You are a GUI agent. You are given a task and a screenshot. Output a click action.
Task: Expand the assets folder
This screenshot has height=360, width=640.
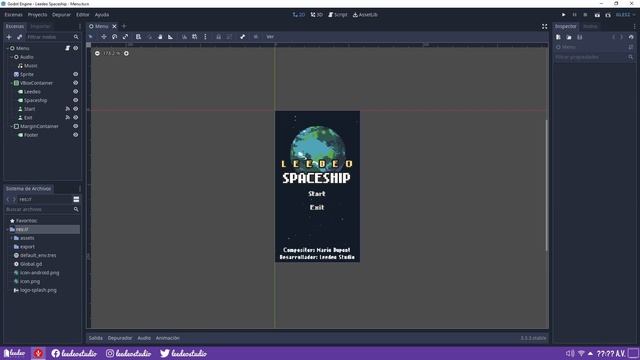[x=12, y=238]
